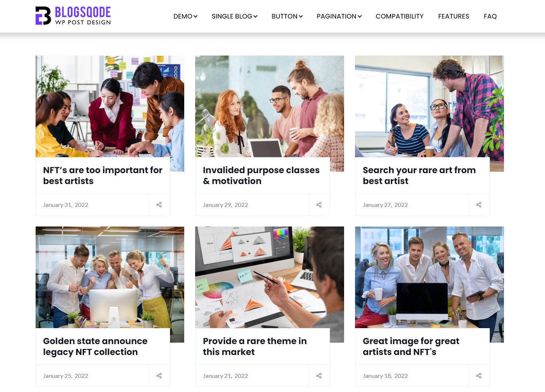The height and width of the screenshot is (392, 545).
Task: Go to the FAQ page
Action: coord(490,16)
